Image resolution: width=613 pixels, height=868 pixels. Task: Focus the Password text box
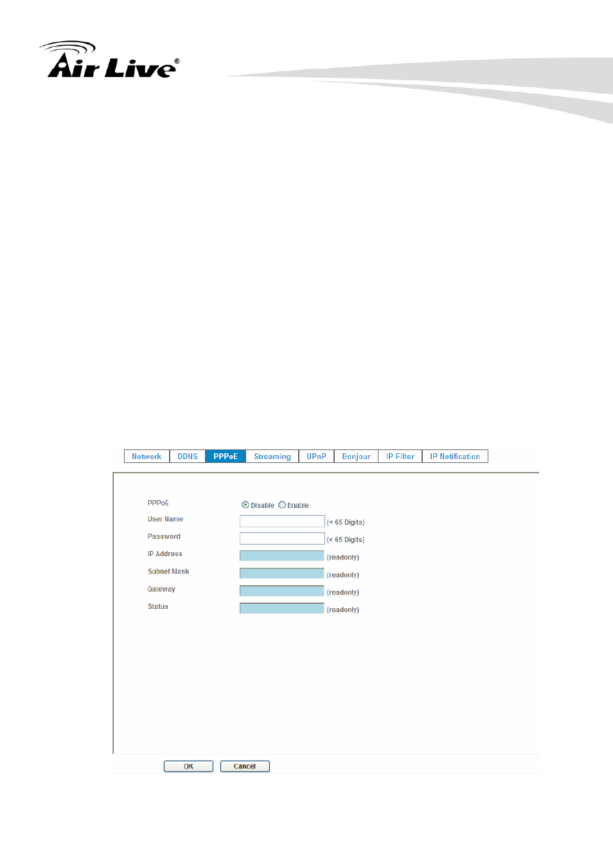tap(282, 539)
